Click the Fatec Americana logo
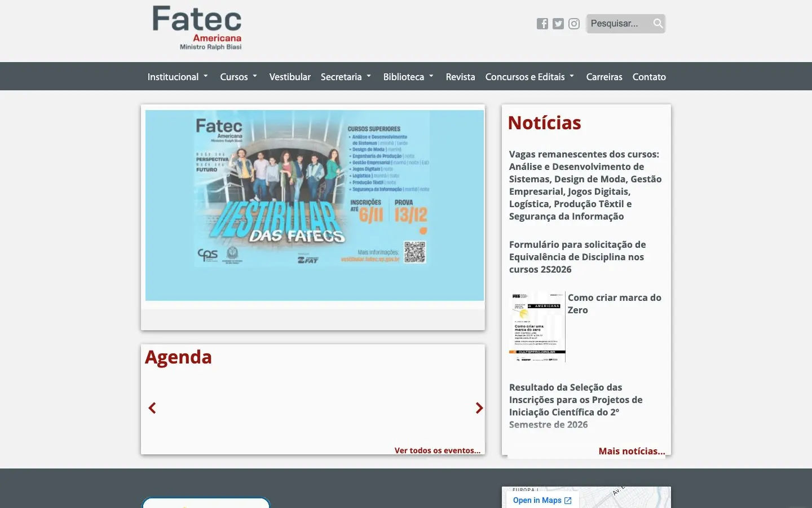Screen dimensions: 812x508 click(x=197, y=28)
